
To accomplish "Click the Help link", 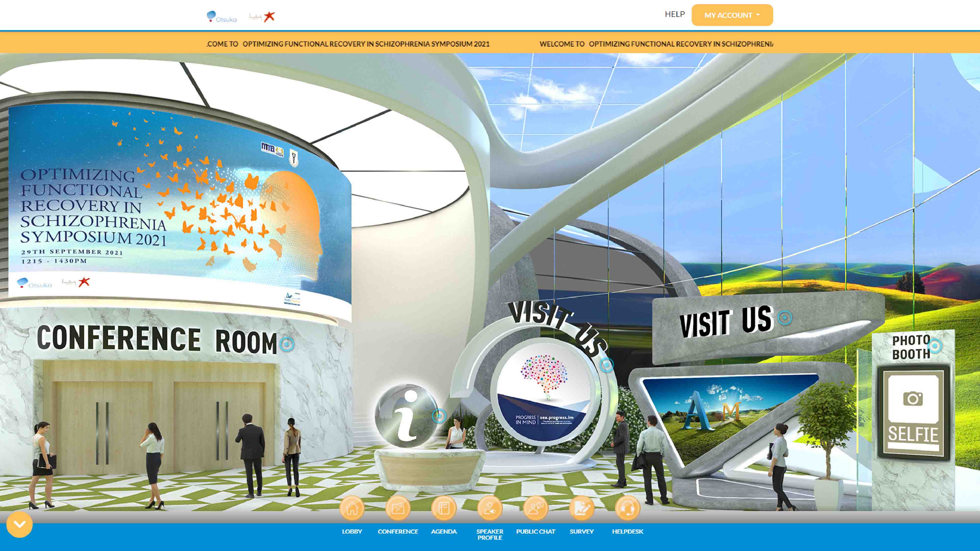I will (x=674, y=14).
